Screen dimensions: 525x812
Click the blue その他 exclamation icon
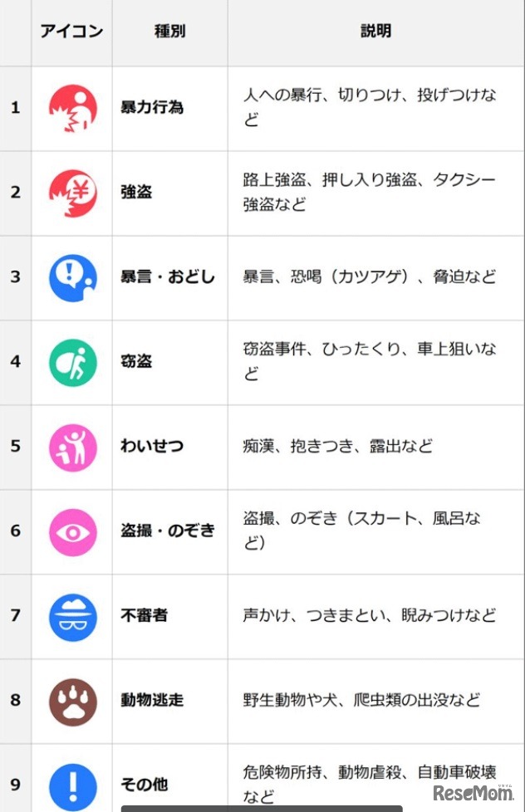tap(72, 785)
